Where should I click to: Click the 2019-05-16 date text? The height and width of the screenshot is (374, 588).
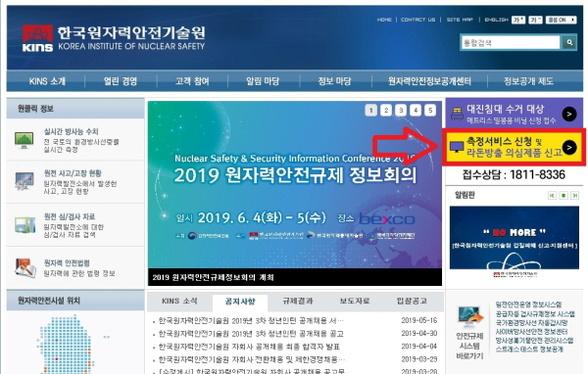[418, 321]
